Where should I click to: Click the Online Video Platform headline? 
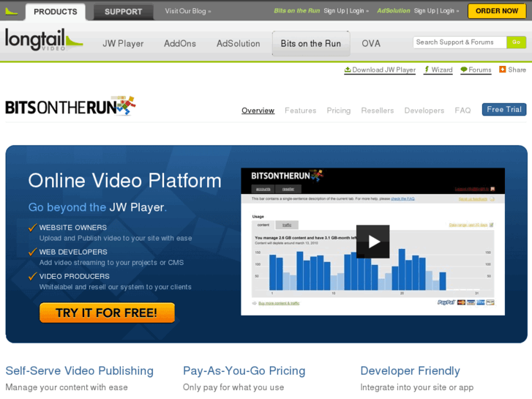(125, 181)
